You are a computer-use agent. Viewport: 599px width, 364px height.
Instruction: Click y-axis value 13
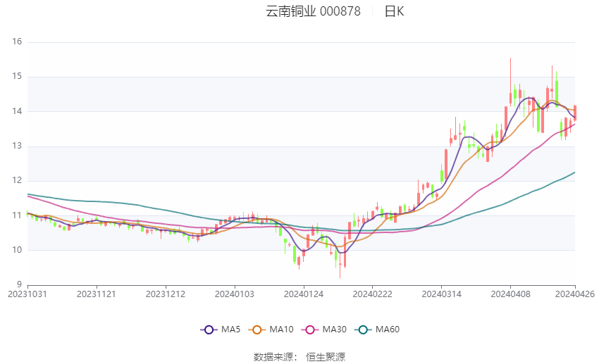pyautogui.click(x=17, y=146)
